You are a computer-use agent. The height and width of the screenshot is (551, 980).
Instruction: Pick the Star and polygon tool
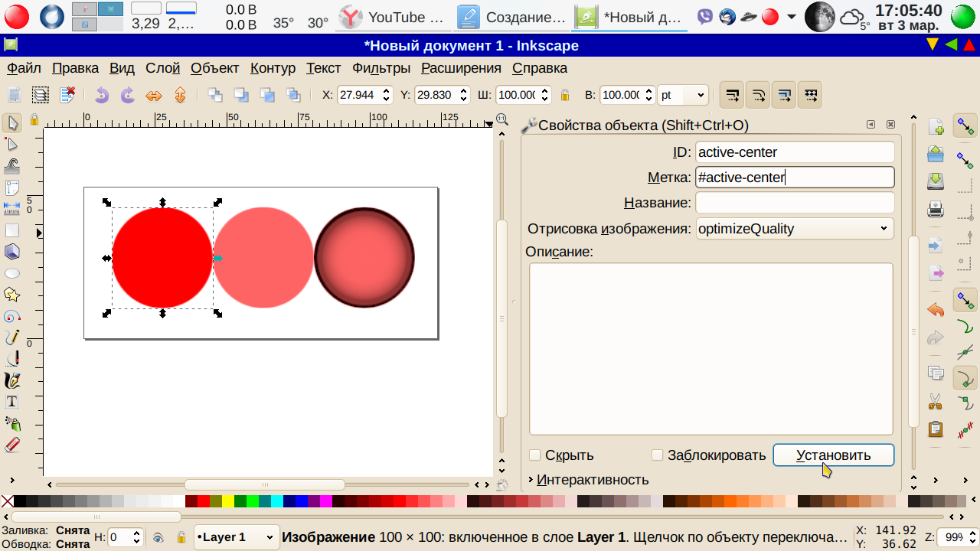pos(11,295)
